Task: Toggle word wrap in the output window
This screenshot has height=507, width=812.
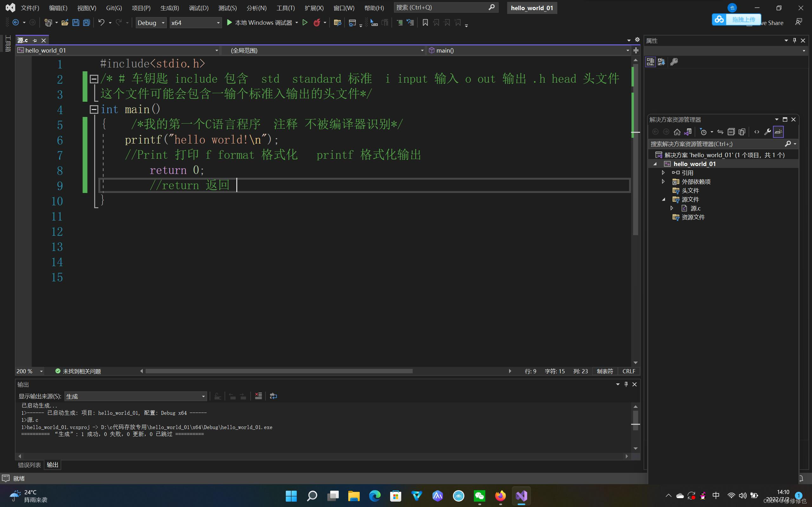Action: click(x=273, y=396)
